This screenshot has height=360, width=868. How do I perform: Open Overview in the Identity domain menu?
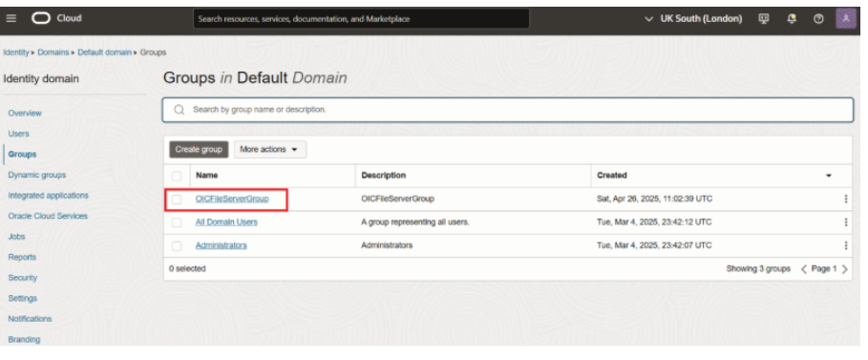pos(25,113)
